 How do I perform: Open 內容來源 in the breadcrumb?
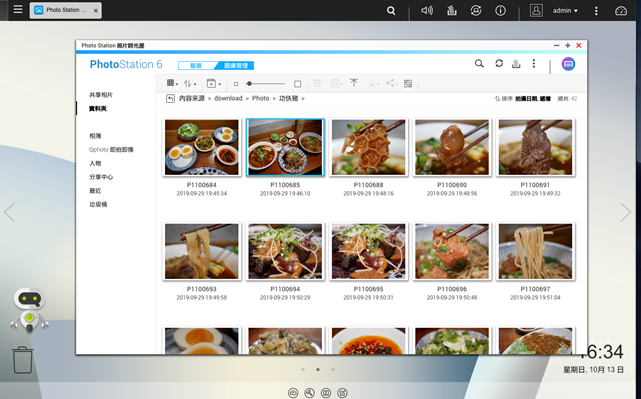pyautogui.click(x=192, y=99)
